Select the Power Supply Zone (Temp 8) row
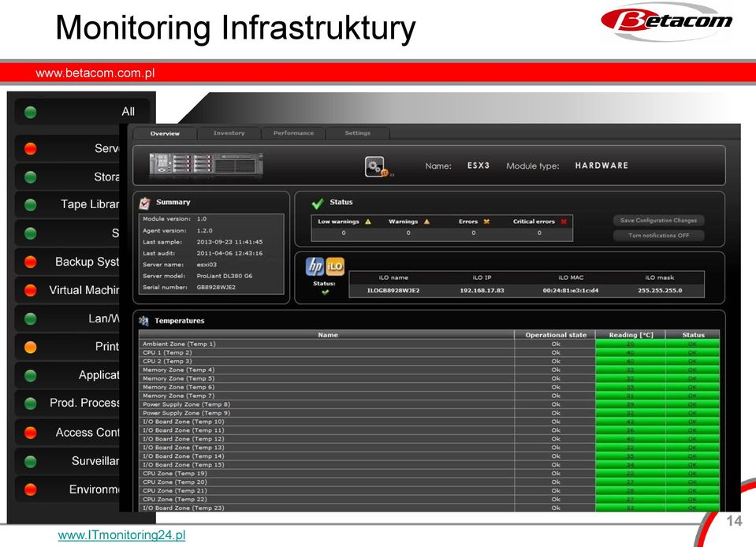The image size is (756, 547). 429,404
